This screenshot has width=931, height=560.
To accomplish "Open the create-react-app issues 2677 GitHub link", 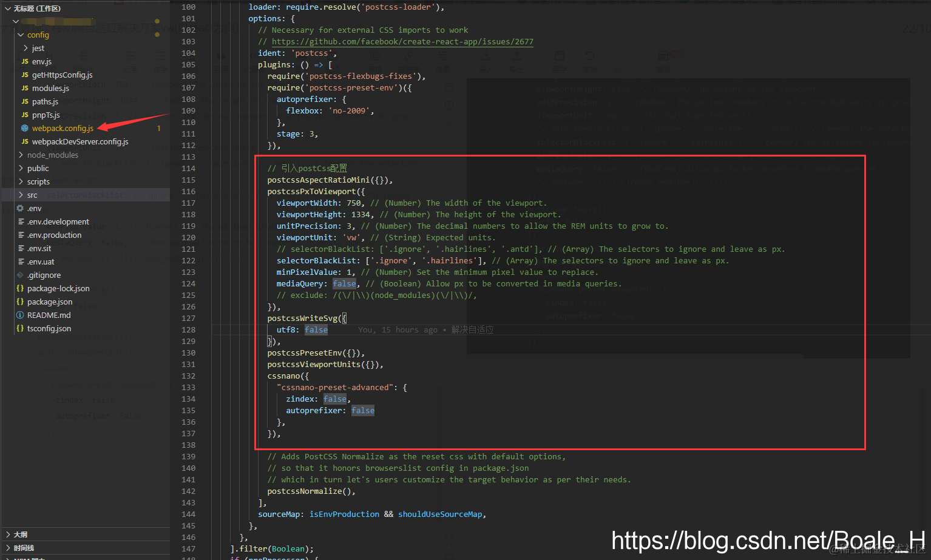I will pyautogui.click(x=402, y=42).
